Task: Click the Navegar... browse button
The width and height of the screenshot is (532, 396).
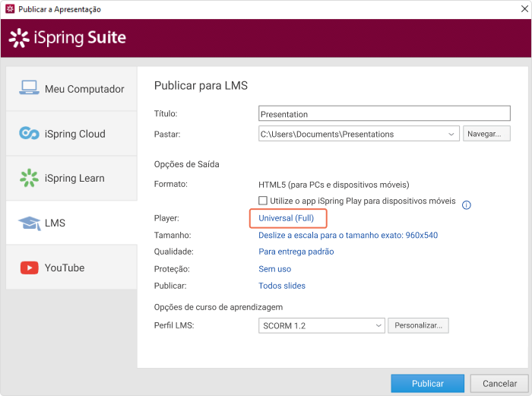Action: [486, 134]
